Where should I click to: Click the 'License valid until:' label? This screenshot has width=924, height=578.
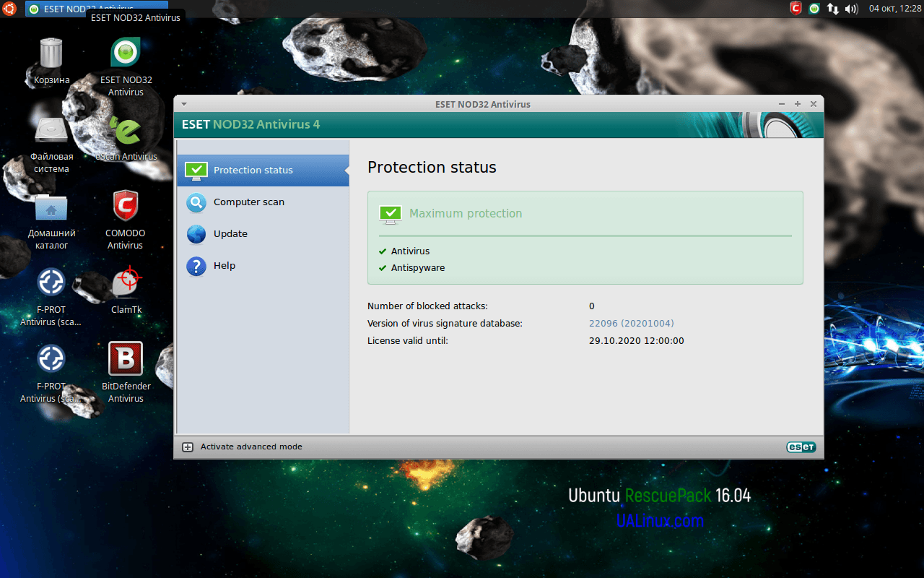pyautogui.click(x=408, y=341)
